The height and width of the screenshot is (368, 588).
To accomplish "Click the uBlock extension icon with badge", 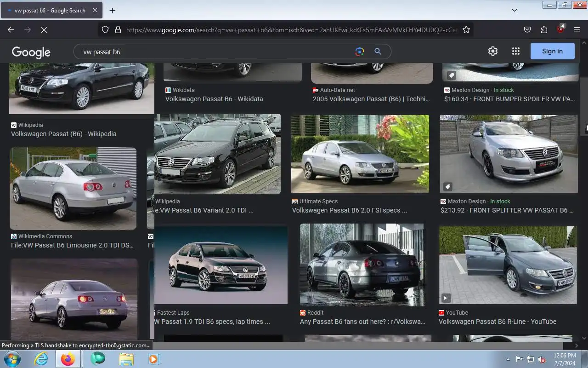I will coord(560,29).
